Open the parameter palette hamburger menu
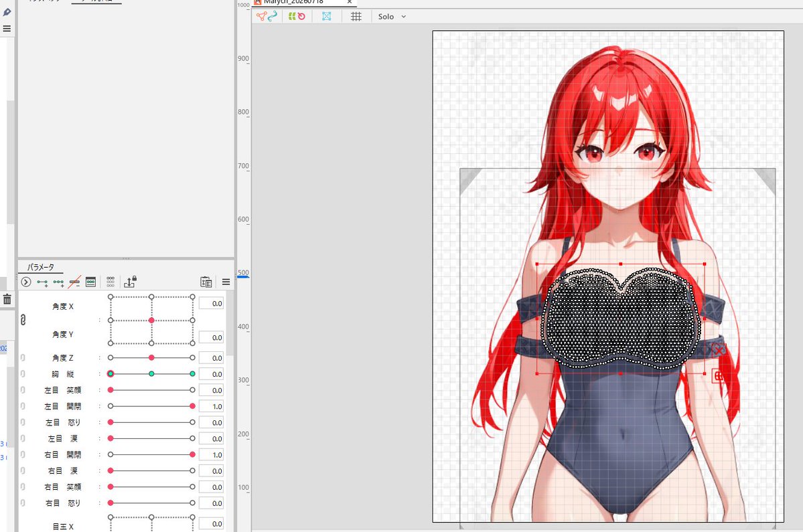Image resolution: width=803 pixels, height=532 pixels. pos(226,282)
